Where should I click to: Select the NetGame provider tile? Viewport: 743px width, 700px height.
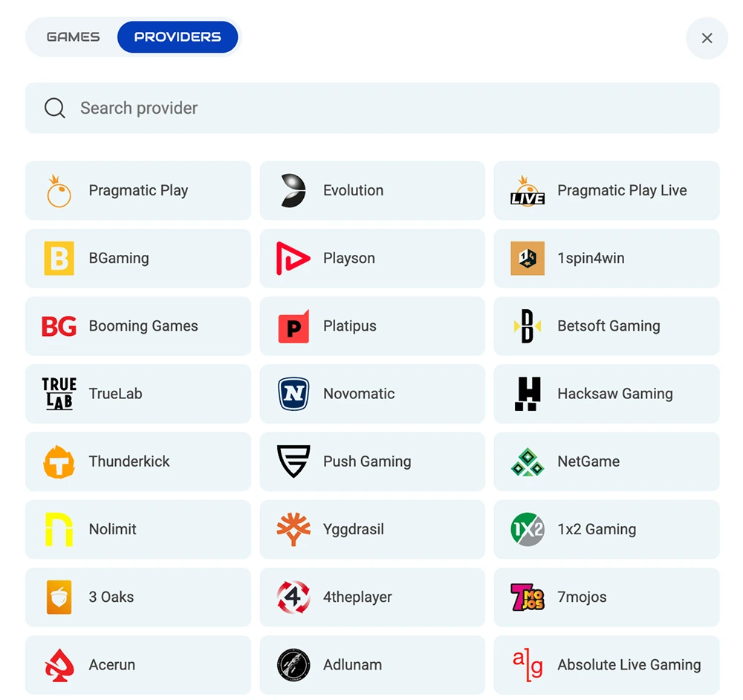point(606,461)
